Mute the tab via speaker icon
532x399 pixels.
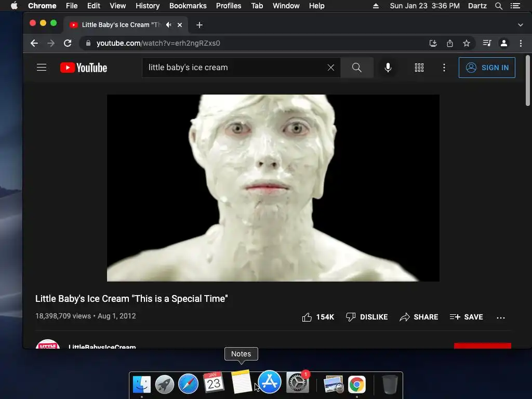(168, 25)
